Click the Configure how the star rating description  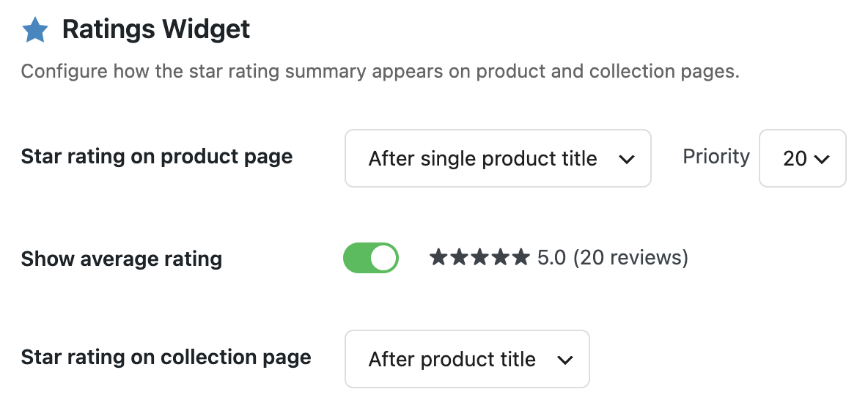coord(380,72)
